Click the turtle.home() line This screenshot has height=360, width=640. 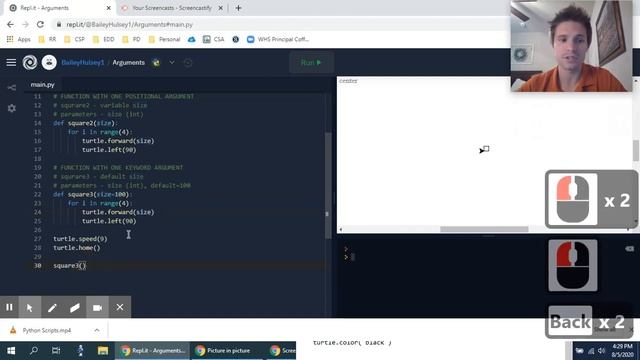(x=77, y=248)
